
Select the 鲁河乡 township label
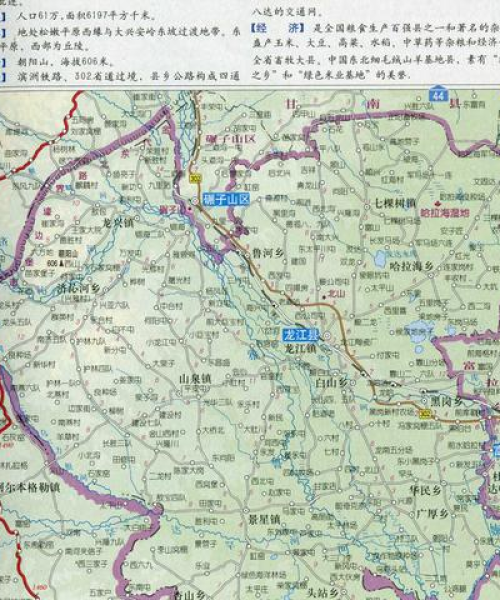point(268,253)
